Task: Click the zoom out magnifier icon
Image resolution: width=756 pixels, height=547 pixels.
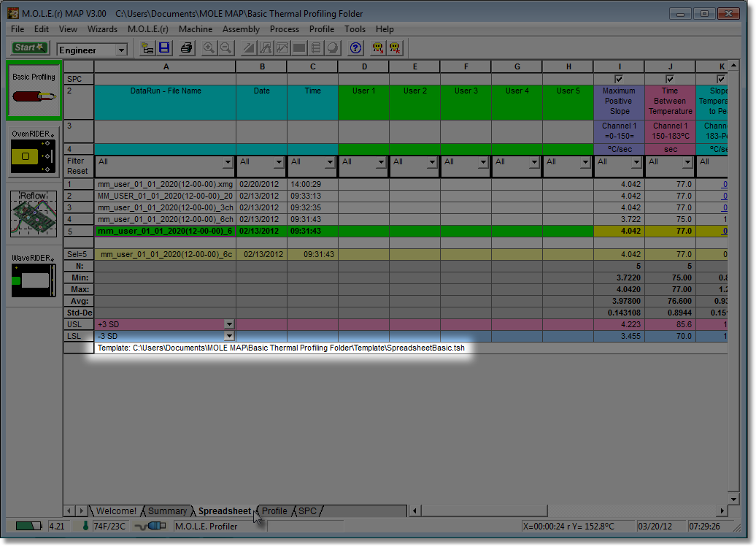Action: [x=225, y=47]
